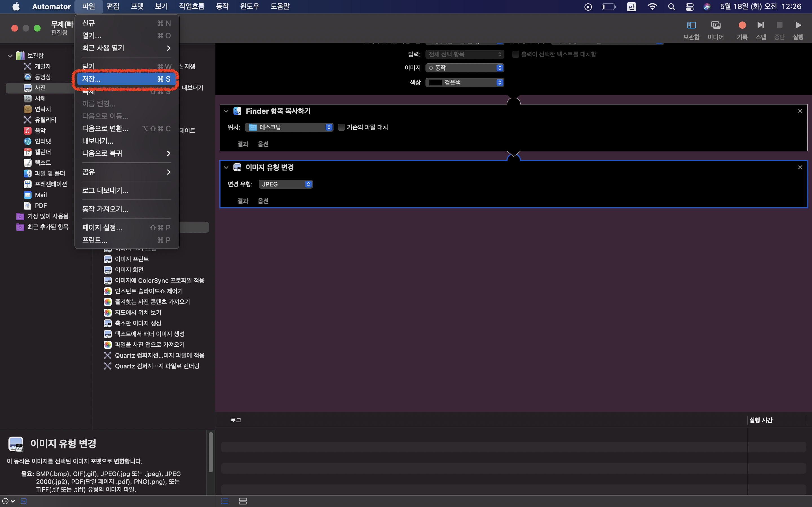The width and height of the screenshot is (812, 507).
Task: Select the PDF category in library
Action: (x=41, y=206)
